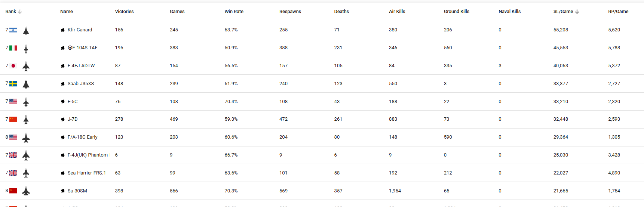Image resolution: width=644 pixels, height=207 pixels.
Task: Click the jet silhouette in F-4J(UK) Phantom row
Action: coord(26,155)
